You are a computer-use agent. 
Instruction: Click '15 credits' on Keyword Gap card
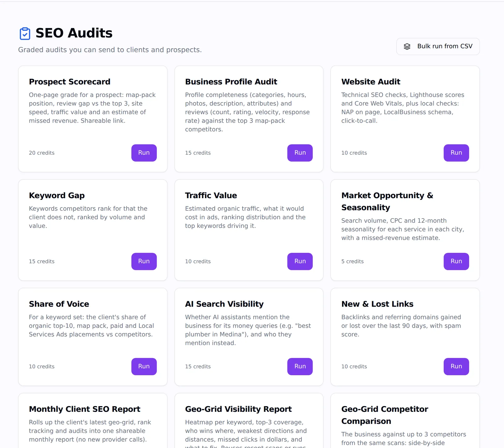pos(42,261)
